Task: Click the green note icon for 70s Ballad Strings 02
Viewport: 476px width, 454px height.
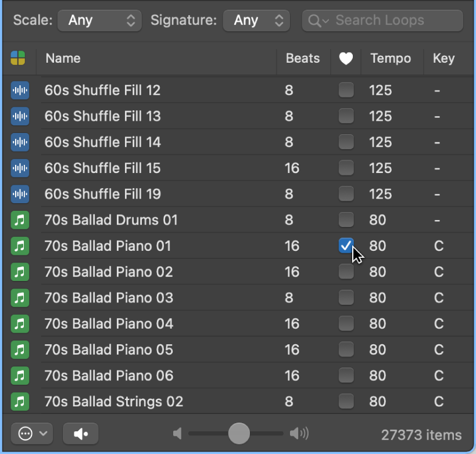Action: 20,401
